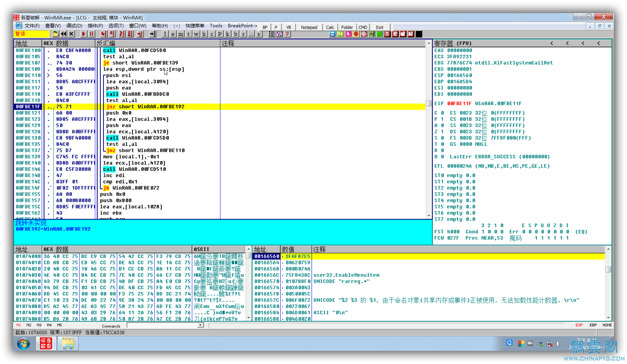Open threads window with 't' button
Image resolution: width=627 pixels, height=364 pixels.
pyautogui.click(x=188, y=34)
